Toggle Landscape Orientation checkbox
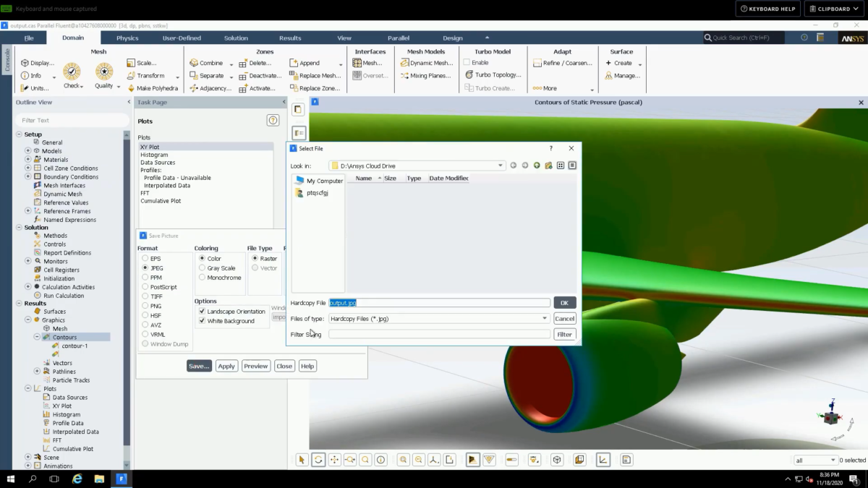 (202, 312)
